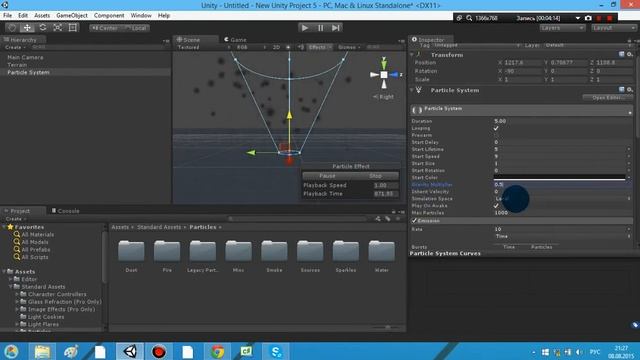The width and height of the screenshot is (640, 360).
Task: Switch to the Game tab
Action: [236, 40]
